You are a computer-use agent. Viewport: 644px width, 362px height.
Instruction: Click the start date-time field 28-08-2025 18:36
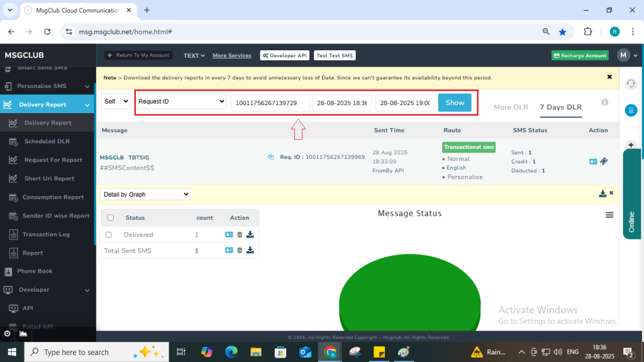[x=342, y=102]
